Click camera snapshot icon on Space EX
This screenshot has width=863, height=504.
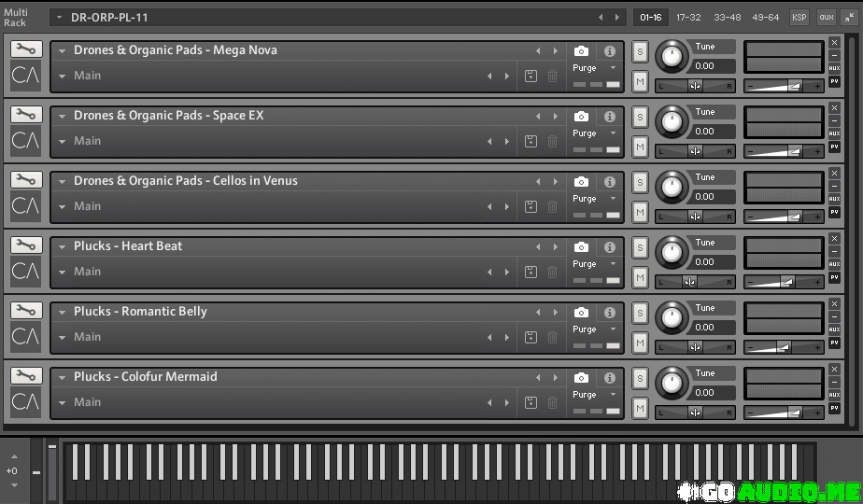[x=581, y=117]
